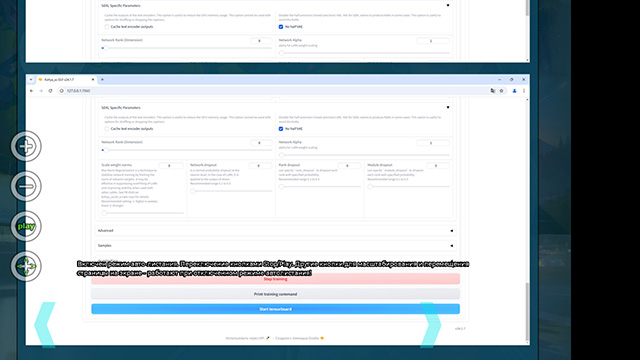Click Network Alpha slider in lower window
Screen dimensions: 640x360
click(364, 155)
